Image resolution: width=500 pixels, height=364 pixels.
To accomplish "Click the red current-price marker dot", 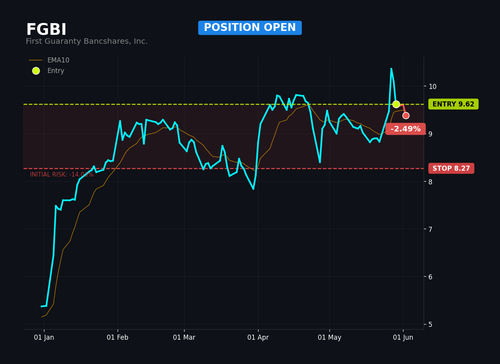I will pos(406,116).
